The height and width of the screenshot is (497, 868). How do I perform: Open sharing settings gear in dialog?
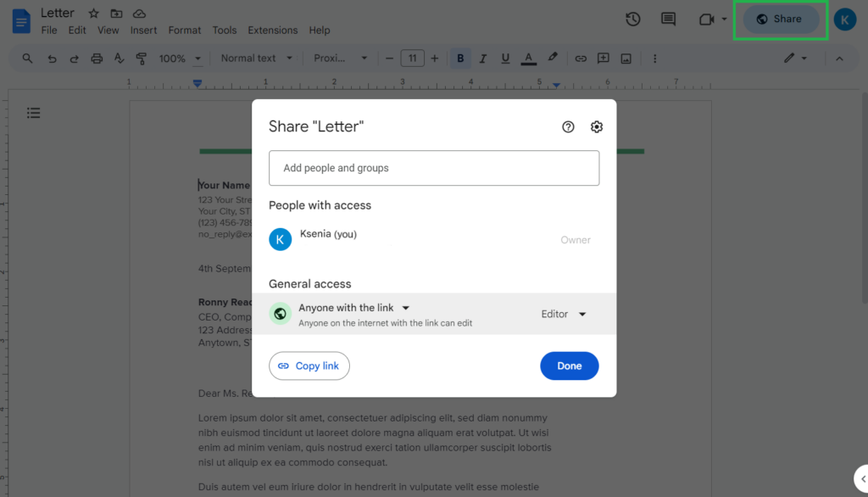click(597, 126)
